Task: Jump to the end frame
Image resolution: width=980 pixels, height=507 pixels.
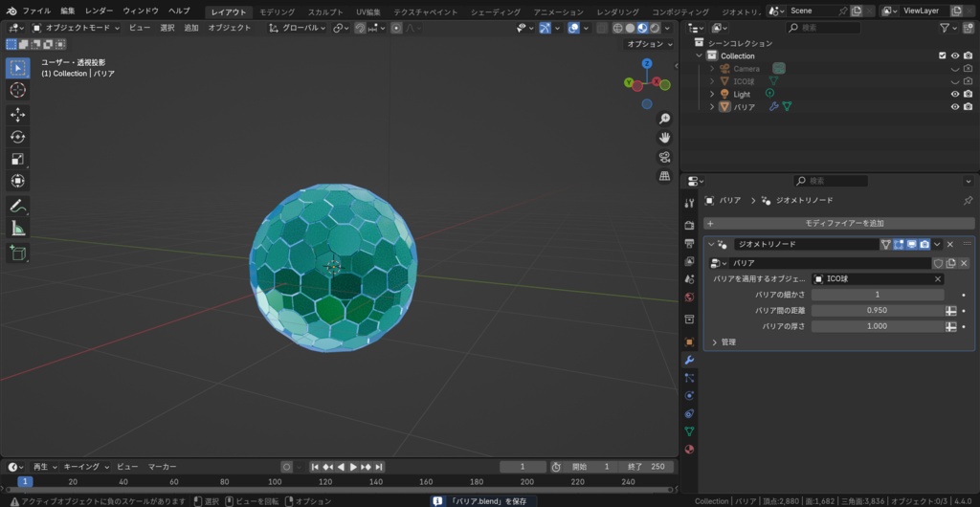Action: point(379,467)
